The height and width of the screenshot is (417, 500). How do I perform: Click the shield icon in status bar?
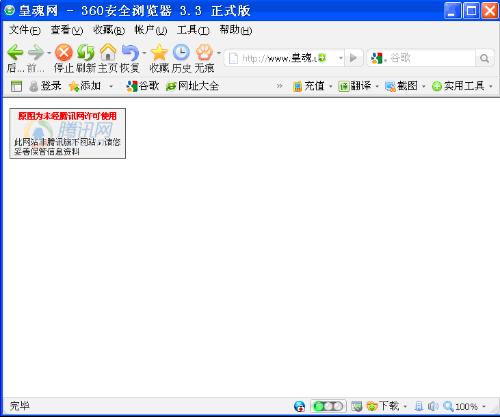(357, 406)
